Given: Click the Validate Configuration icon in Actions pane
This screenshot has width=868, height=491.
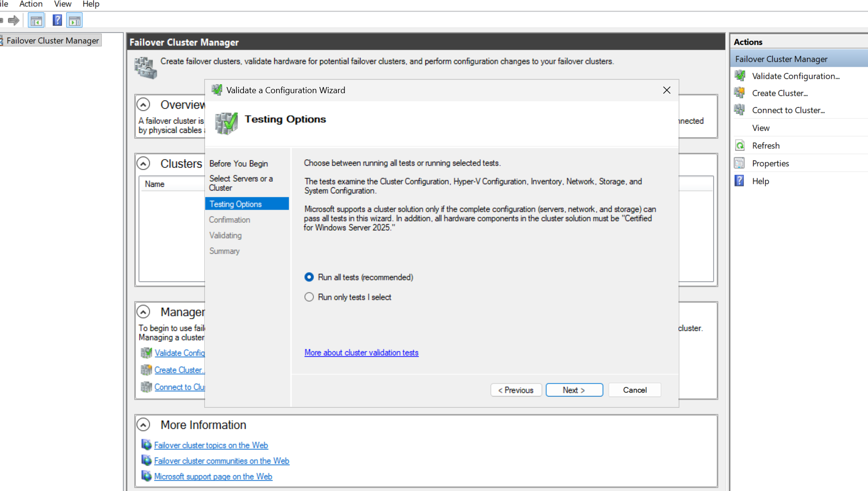Looking at the screenshot, I should point(740,76).
